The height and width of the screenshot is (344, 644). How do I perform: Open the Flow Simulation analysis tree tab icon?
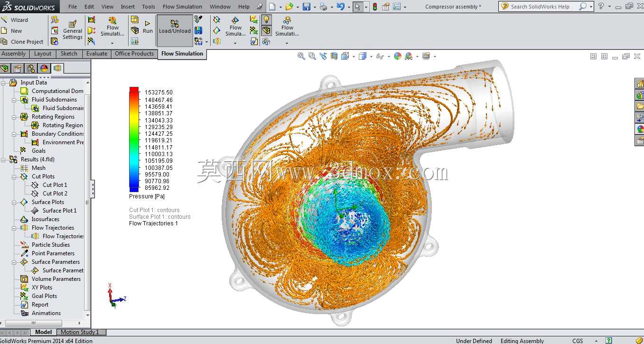tap(57, 68)
